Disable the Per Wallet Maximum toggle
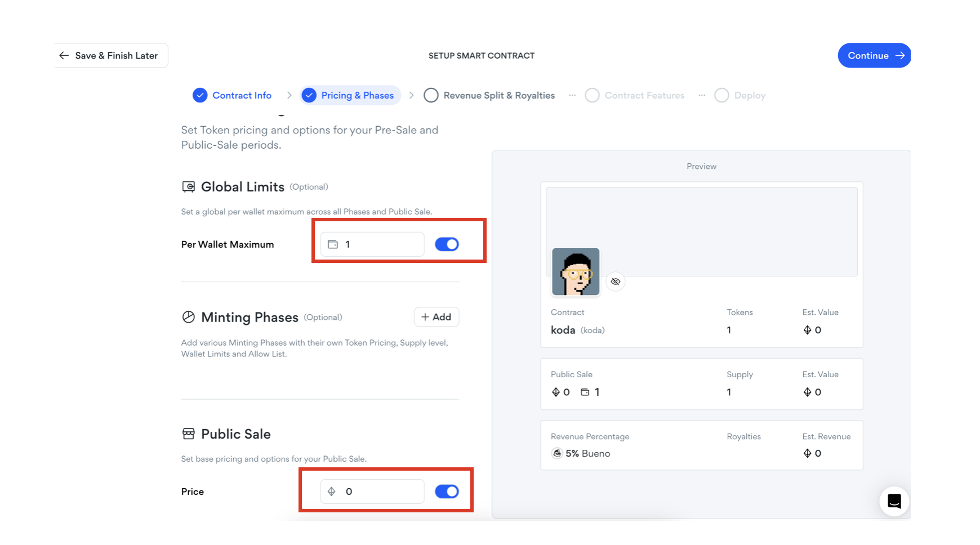Viewport: 980px width, 545px height. [x=447, y=244]
